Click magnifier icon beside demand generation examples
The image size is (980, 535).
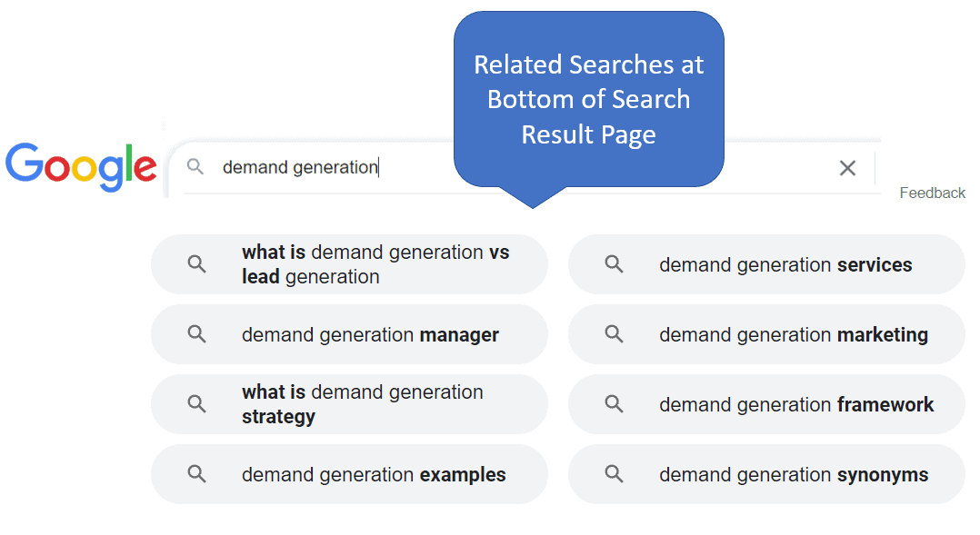196,474
